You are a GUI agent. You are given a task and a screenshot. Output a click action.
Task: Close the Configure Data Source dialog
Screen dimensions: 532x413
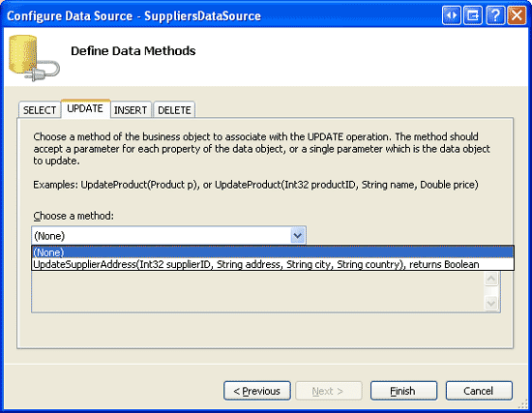coord(517,15)
